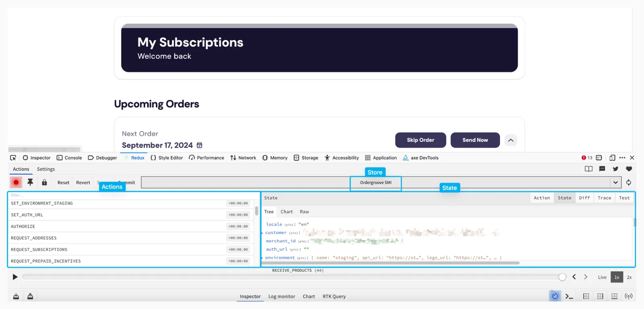Expand the customer tree node
Viewport: 644px width, 309px height.
click(262, 233)
